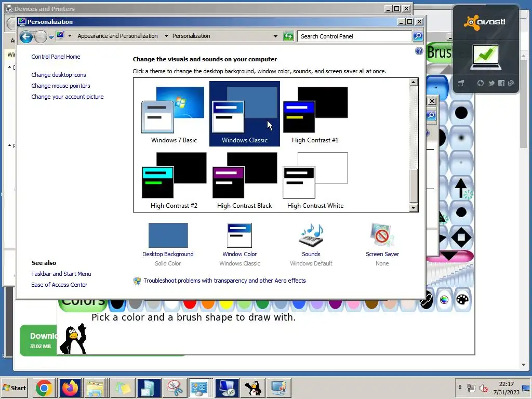Click the Personalization breadcrumb segment
The image size is (532, 399).
click(191, 36)
